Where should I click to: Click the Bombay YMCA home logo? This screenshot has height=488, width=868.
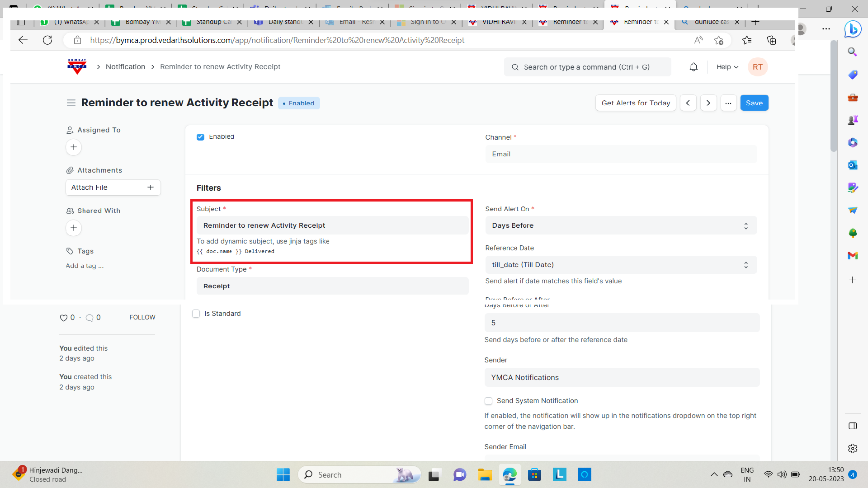click(77, 66)
